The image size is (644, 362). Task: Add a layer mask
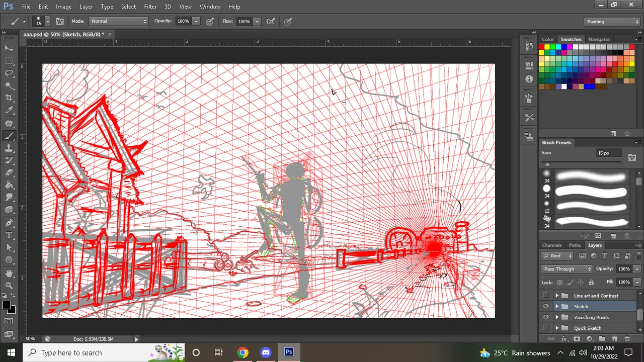(x=577, y=339)
